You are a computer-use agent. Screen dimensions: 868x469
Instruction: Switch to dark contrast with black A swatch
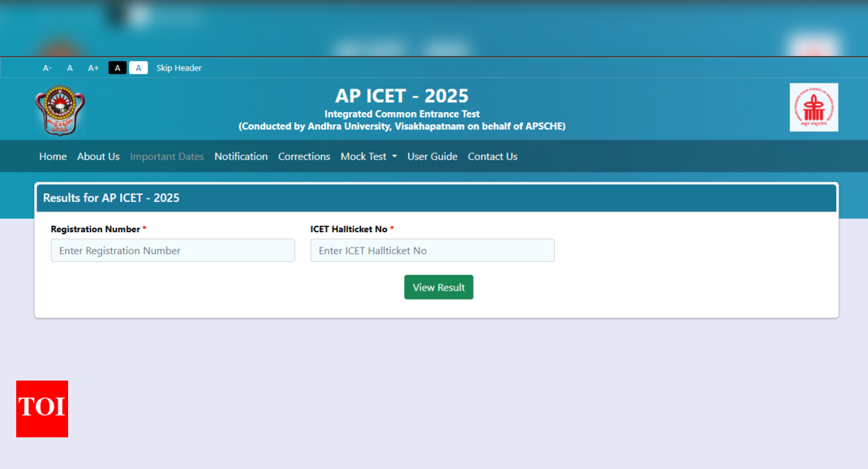pos(118,68)
